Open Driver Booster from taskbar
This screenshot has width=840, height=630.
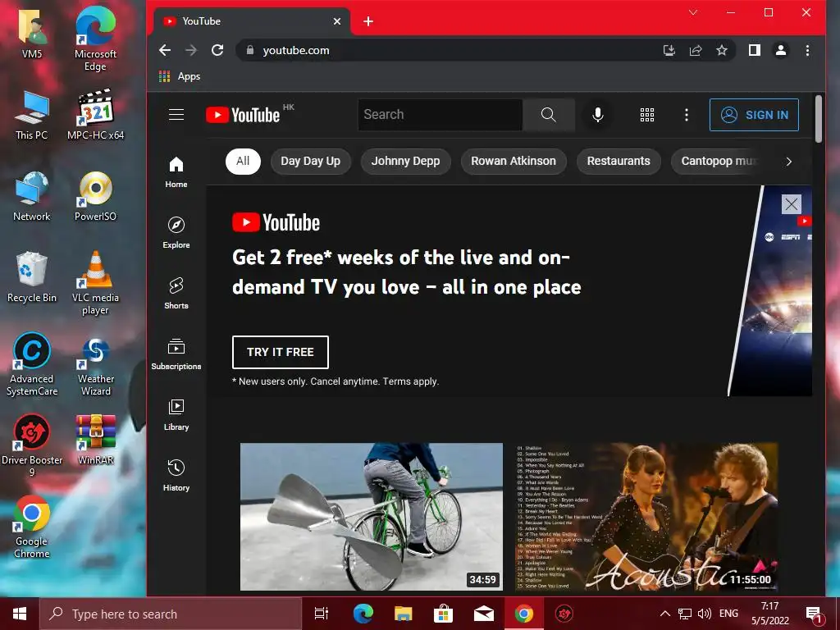tap(564, 614)
